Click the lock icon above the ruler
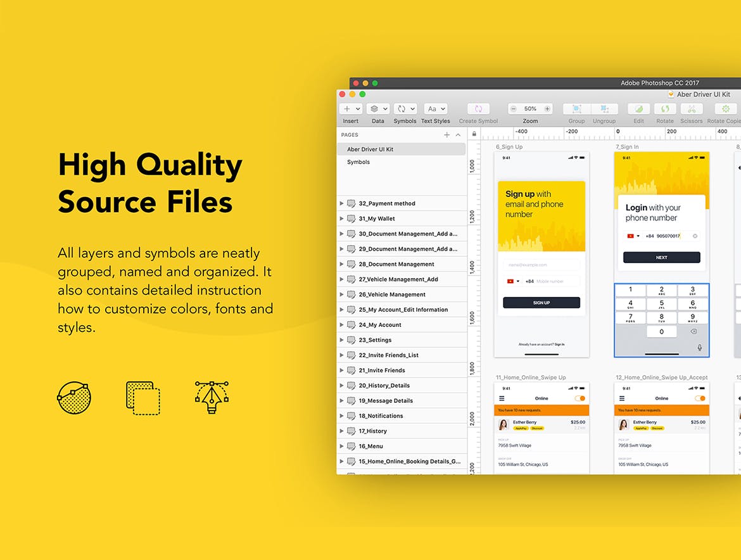This screenshot has height=560, width=741. (474, 134)
